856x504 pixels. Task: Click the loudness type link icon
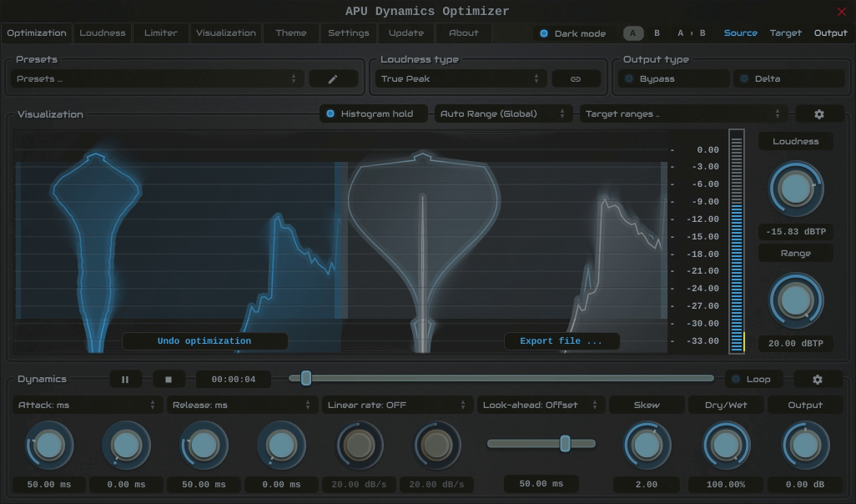pos(576,79)
